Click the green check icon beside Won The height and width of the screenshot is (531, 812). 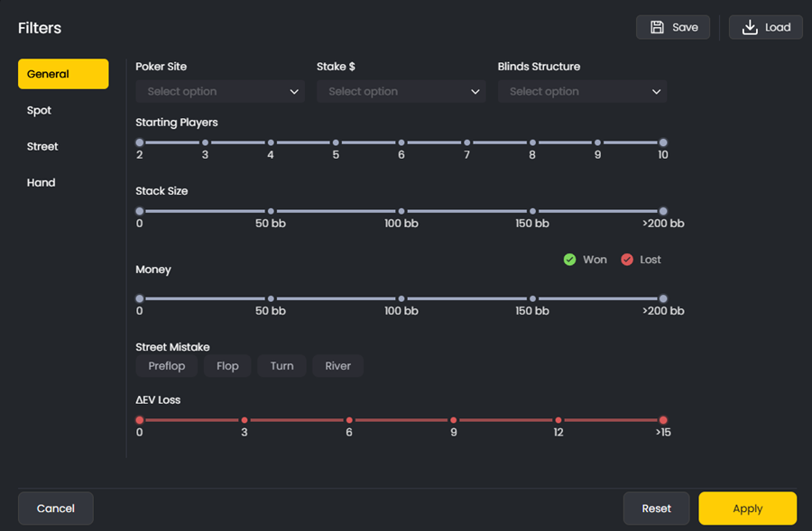(x=569, y=259)
